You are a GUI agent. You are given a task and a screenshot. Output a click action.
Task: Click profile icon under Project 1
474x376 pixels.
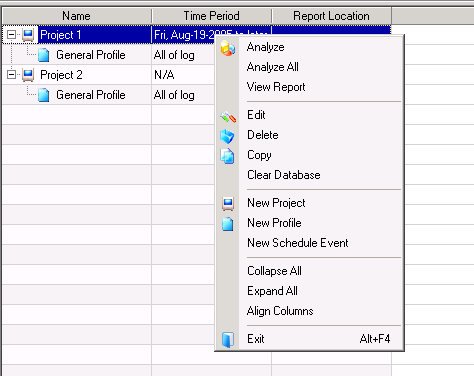pos(44,55)
